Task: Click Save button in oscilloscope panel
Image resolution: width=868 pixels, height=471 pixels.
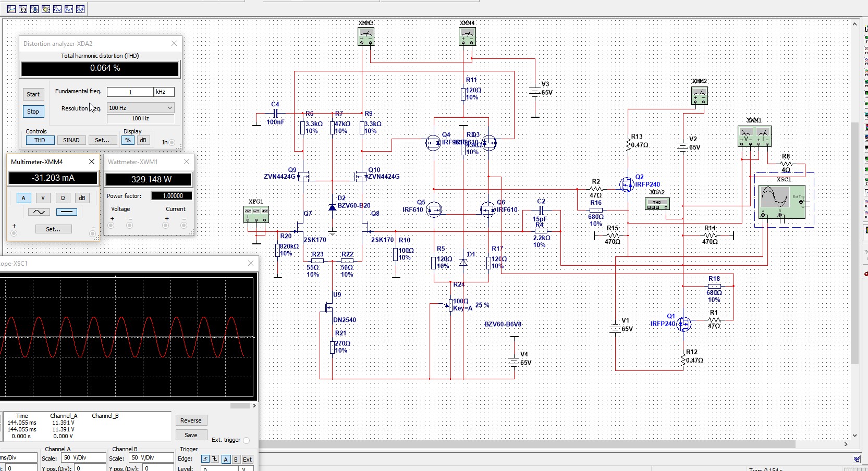Action: pyautogui.click(x=191, y=435)
